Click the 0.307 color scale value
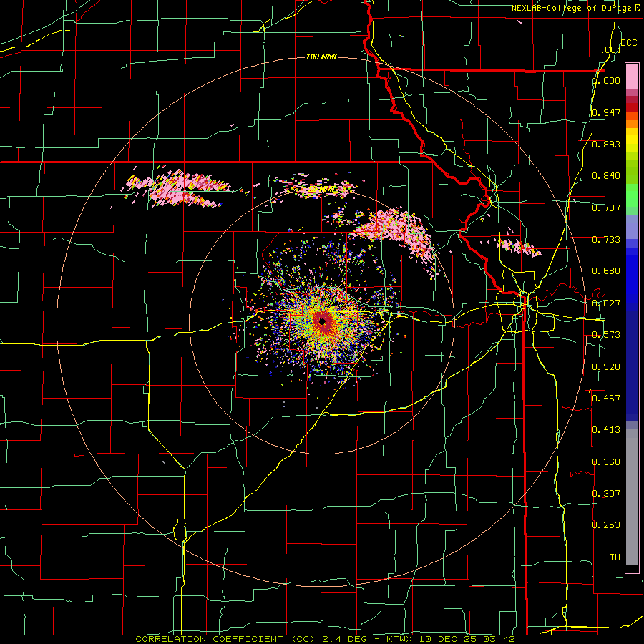This screenshot has width=644, height=644. [606, 493]
